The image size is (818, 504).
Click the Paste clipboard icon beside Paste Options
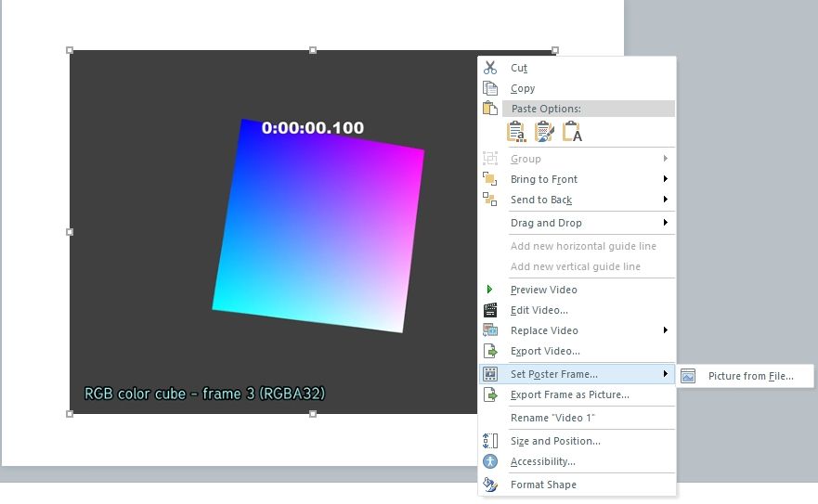(x=490, y=109)
